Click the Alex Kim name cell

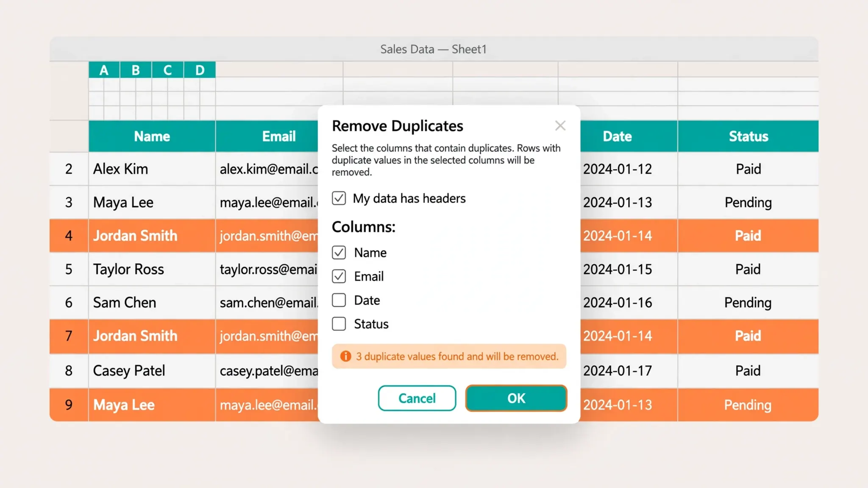(x=152, y=169)
